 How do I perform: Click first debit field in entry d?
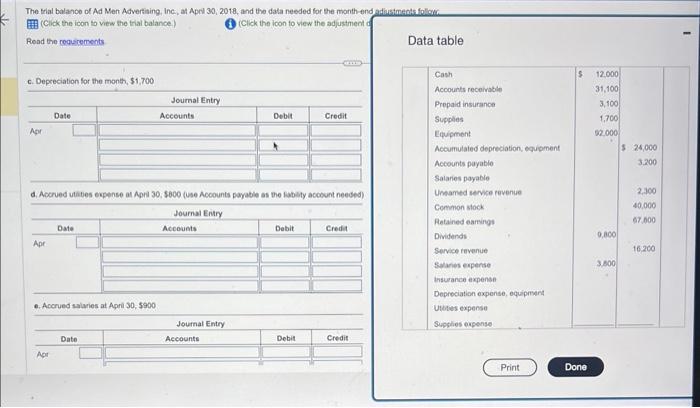[x=284, y=242]
